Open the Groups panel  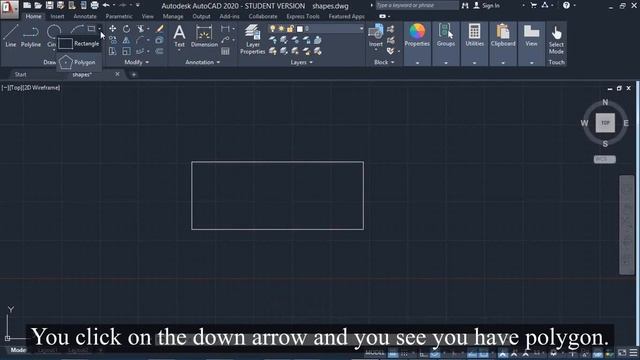tap(446, 35)
